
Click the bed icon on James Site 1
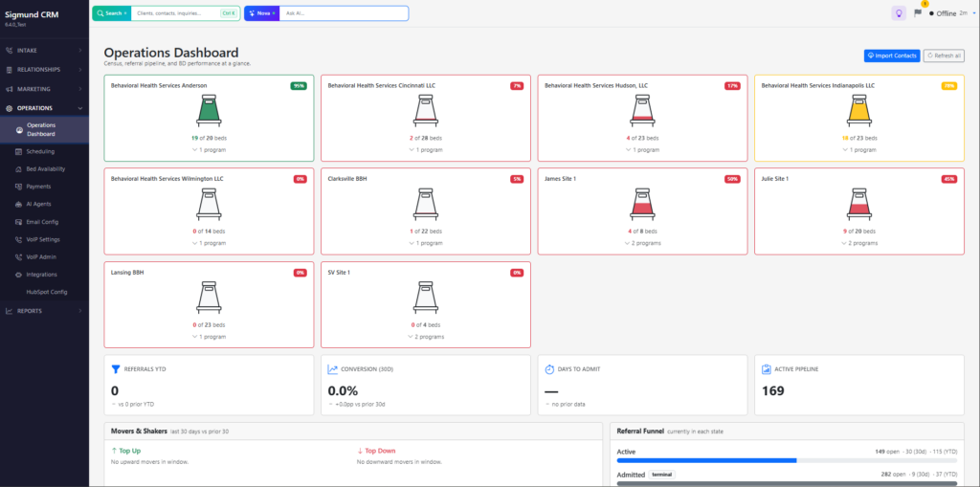tap(642, 203)
